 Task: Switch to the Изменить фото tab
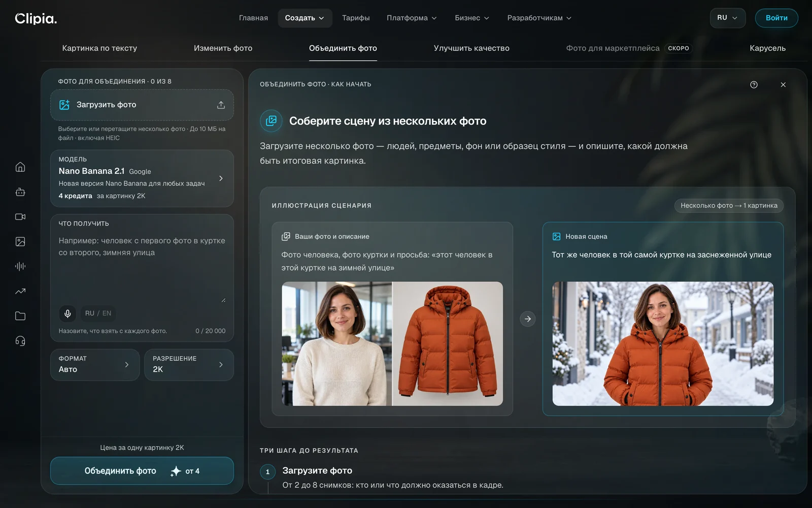(223, 48)
